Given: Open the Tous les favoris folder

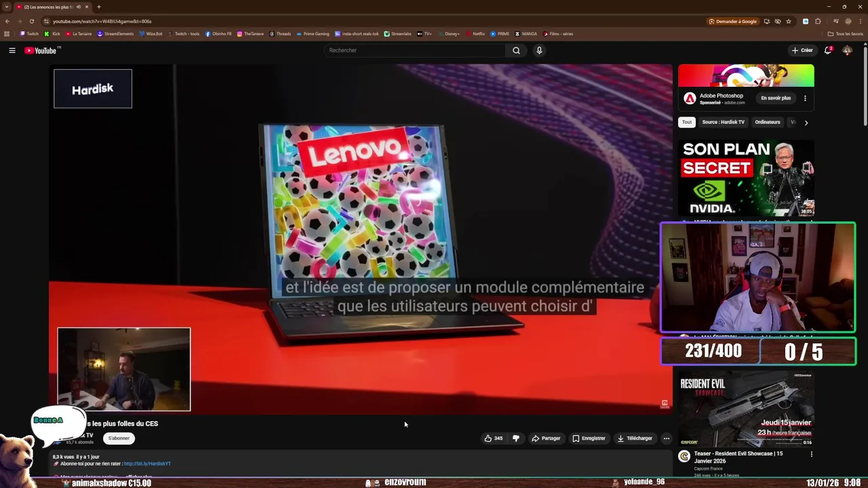Looking at the screenshot, I should point(845,34).
